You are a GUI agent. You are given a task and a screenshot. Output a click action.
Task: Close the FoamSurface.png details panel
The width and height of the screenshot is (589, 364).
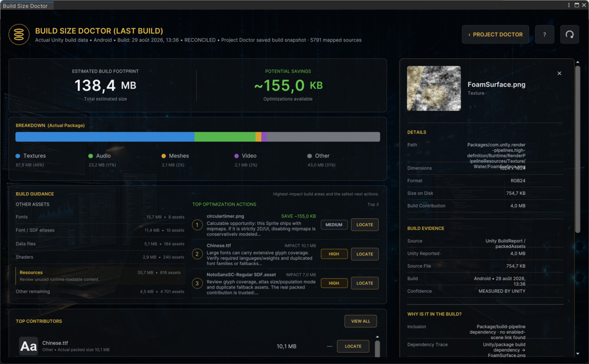pyautogui.click(x=559, y=73)
